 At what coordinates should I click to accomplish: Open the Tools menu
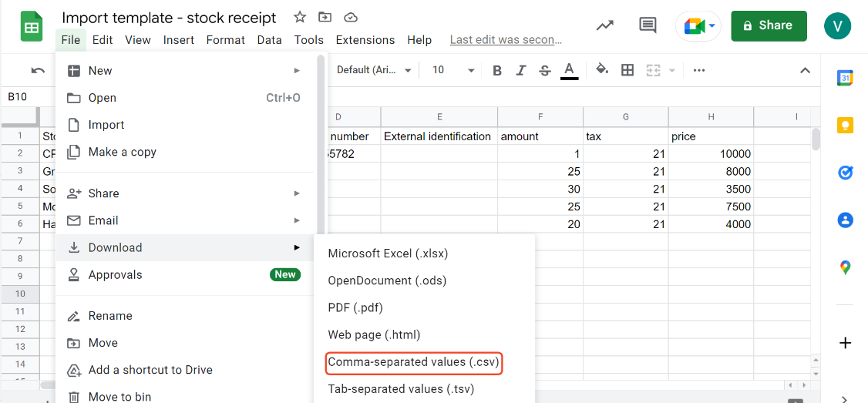tap(309, 40)
